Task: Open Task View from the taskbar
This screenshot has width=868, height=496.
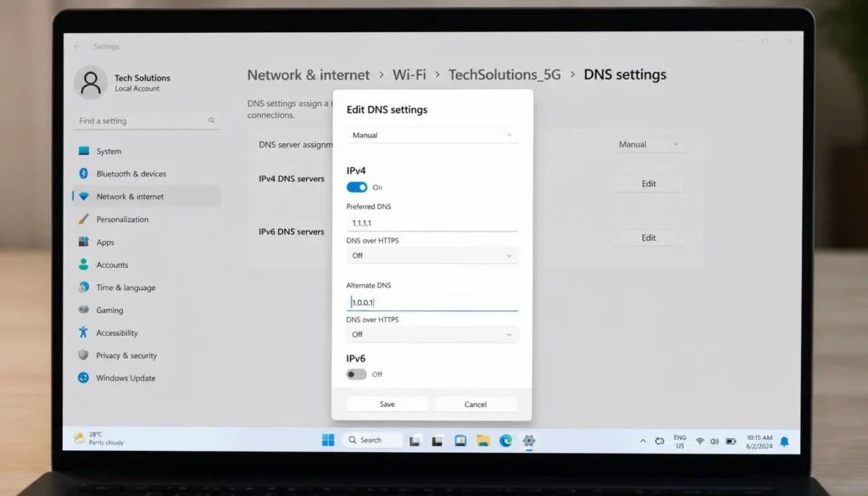Action: click(x=415, y=441)
